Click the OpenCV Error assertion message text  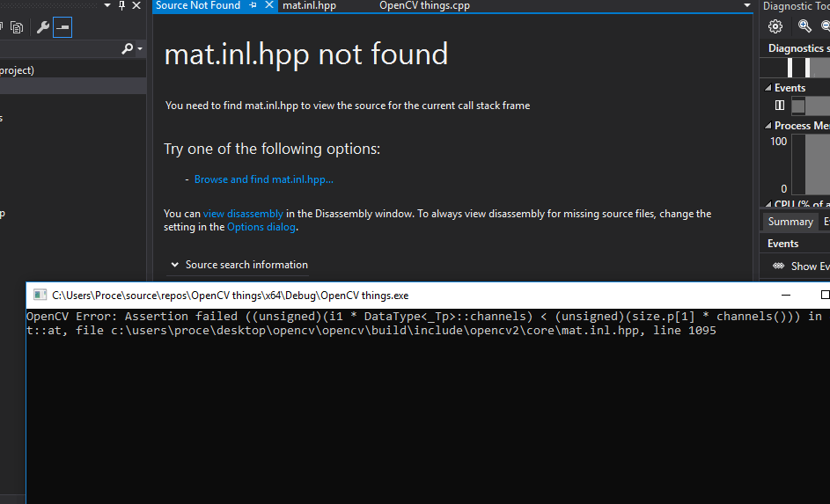tap(423, 323)
